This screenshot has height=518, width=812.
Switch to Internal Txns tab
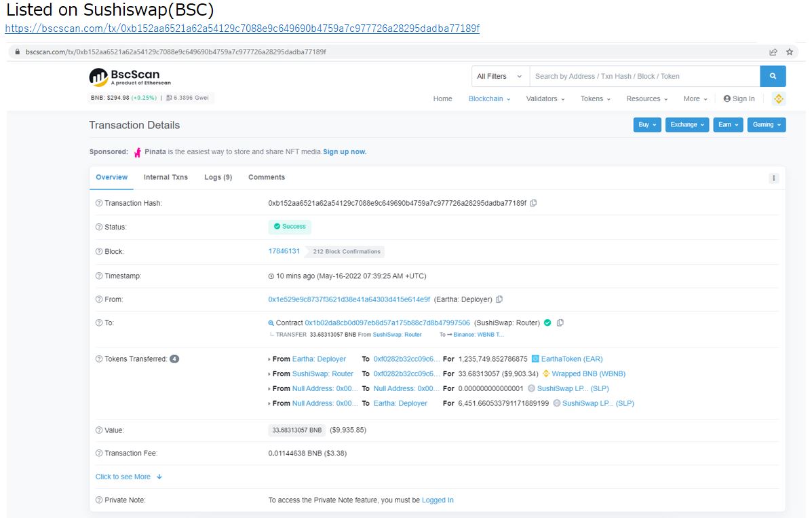pyautogui.click(x=166, y=177)
